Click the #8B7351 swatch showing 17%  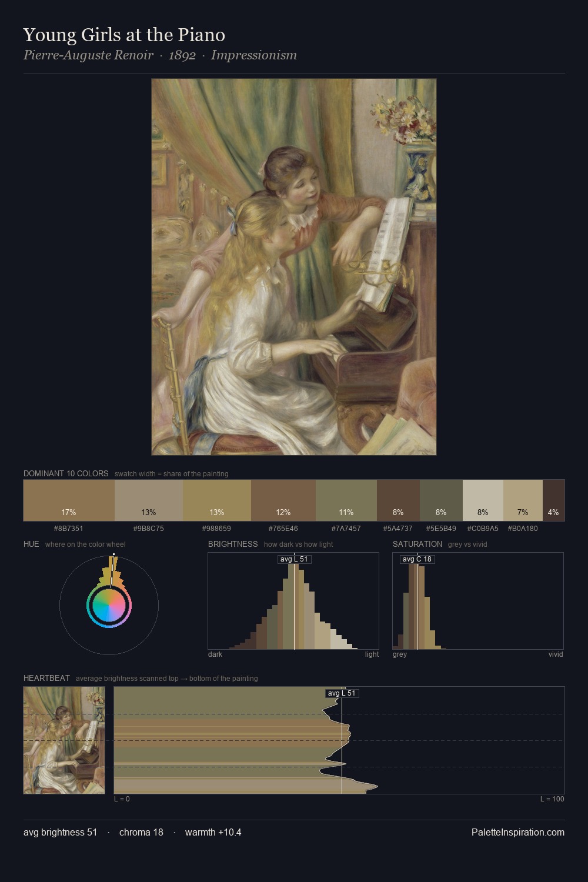click(69, 500)
